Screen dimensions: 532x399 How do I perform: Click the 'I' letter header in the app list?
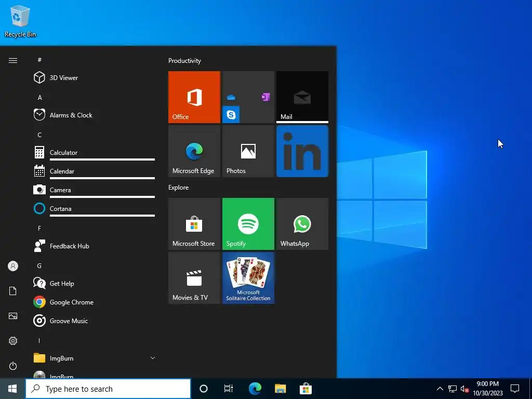(x=39, y=340)
